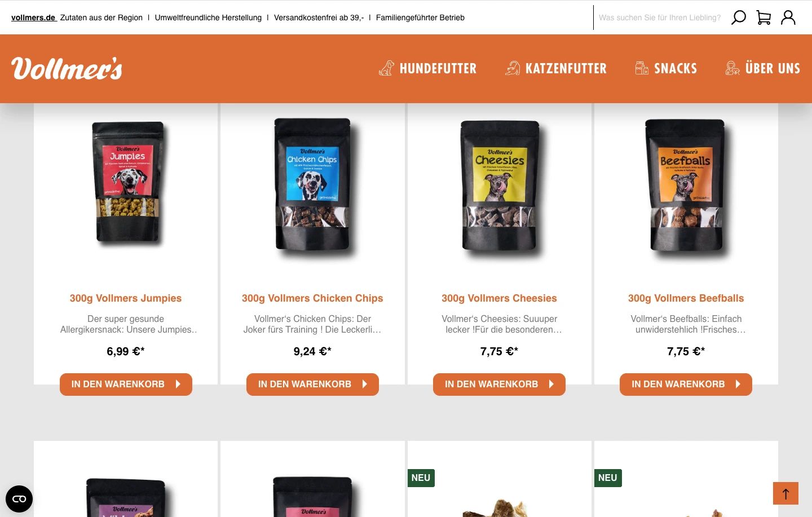Add Vollmers Chicken Chips to the cart
The image size is (812, 517).
(312, 384)
